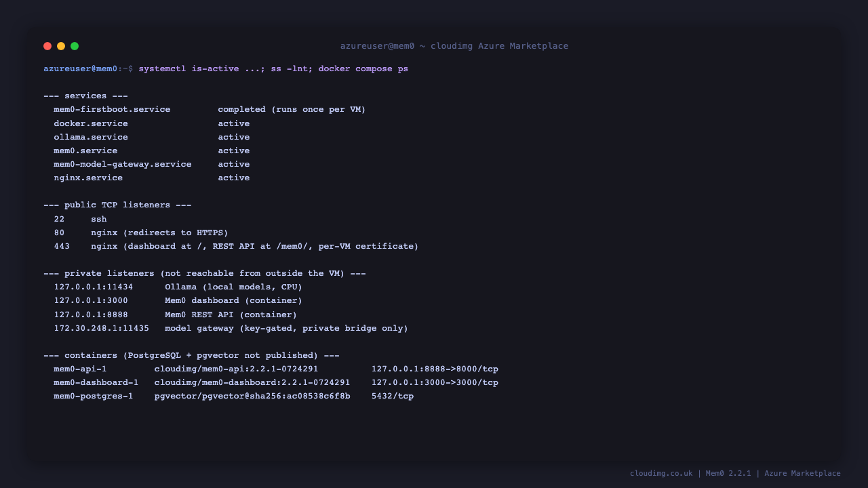The height and width of the screenshot is (488, 868).
Task: Click 'nginx (redirects to HTTPS)' text
Action: click(x=159, y=232)
